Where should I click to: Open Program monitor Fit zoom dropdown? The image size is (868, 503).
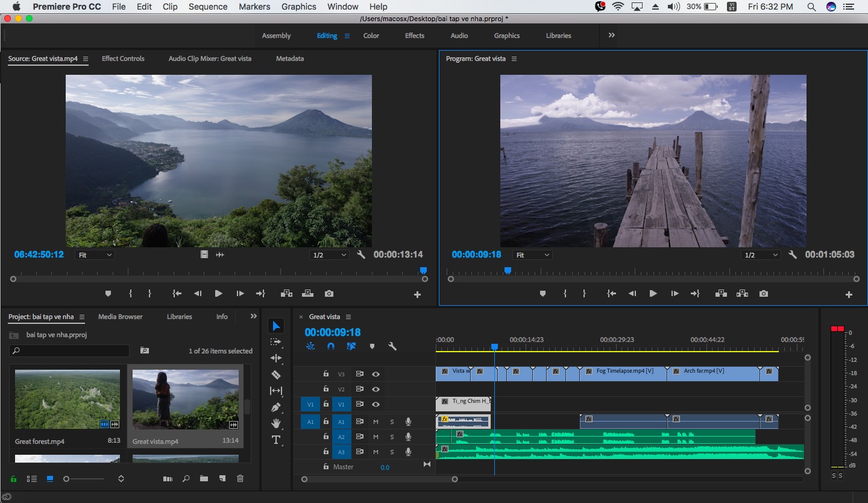point(532,255)
